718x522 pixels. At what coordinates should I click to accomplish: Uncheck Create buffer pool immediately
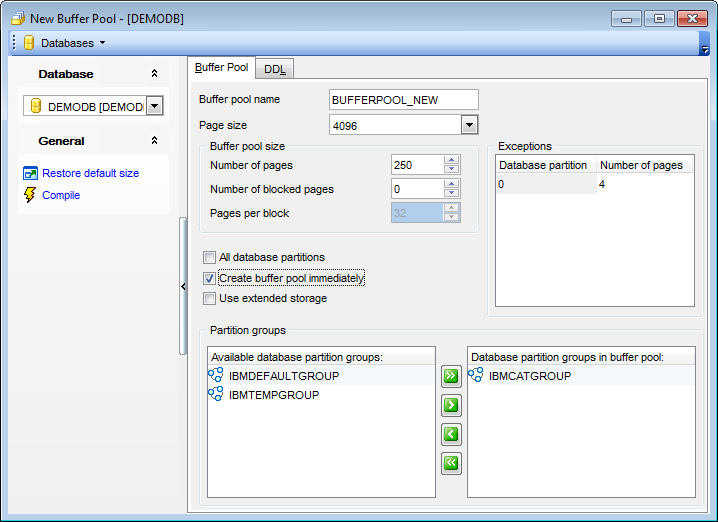(209, 278)
